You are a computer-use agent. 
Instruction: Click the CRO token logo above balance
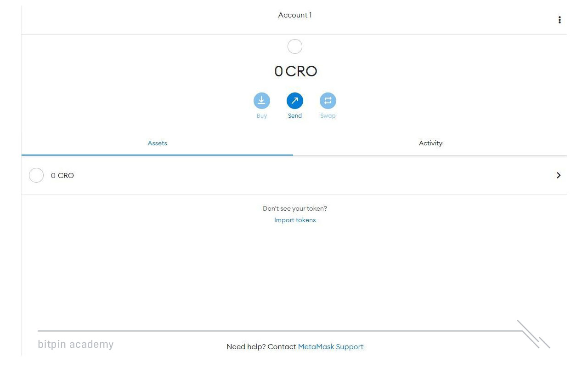294,46
